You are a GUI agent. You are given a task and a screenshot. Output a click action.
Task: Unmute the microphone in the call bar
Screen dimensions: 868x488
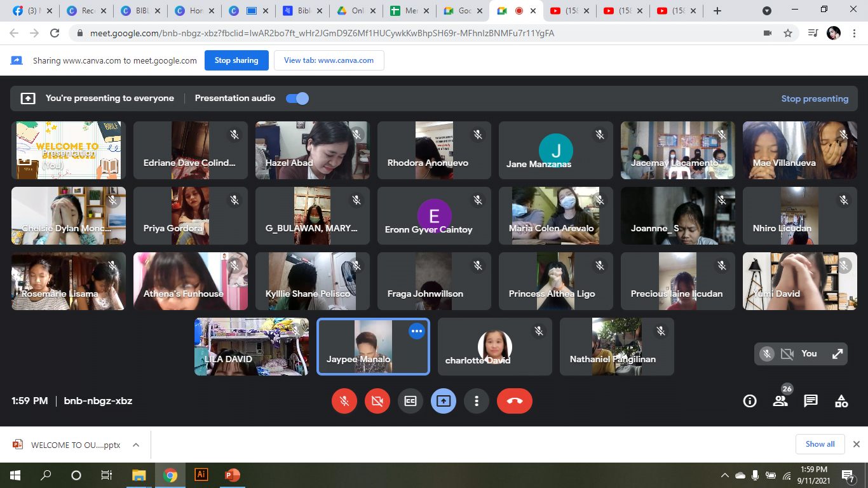pyautogui.click(x=344, y=401)
